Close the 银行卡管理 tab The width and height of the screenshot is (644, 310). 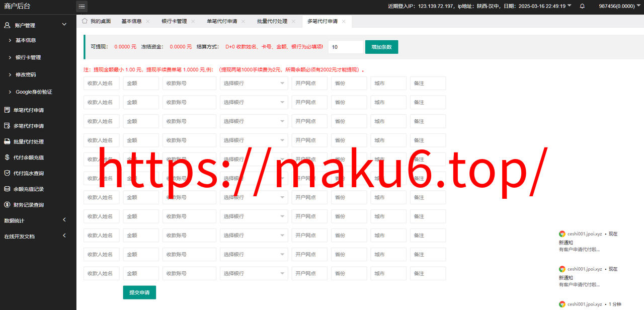tap(193, 22)
